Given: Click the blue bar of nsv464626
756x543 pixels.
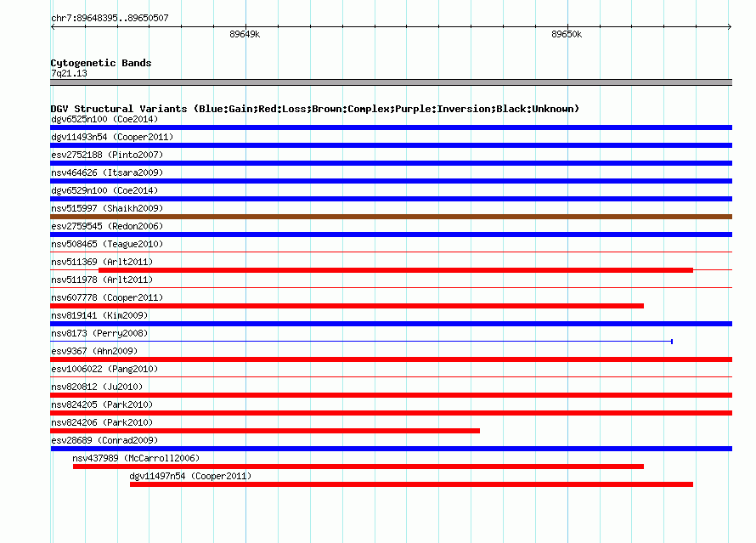Looking at the screenshot, I should pos(391,181).
